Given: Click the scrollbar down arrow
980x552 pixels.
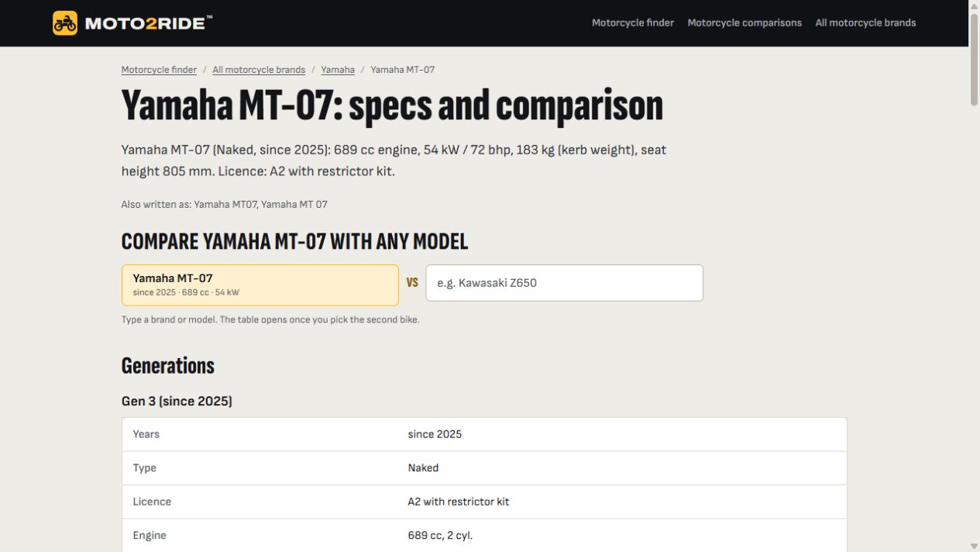Looking at the screenshot, I should (974, 546).
